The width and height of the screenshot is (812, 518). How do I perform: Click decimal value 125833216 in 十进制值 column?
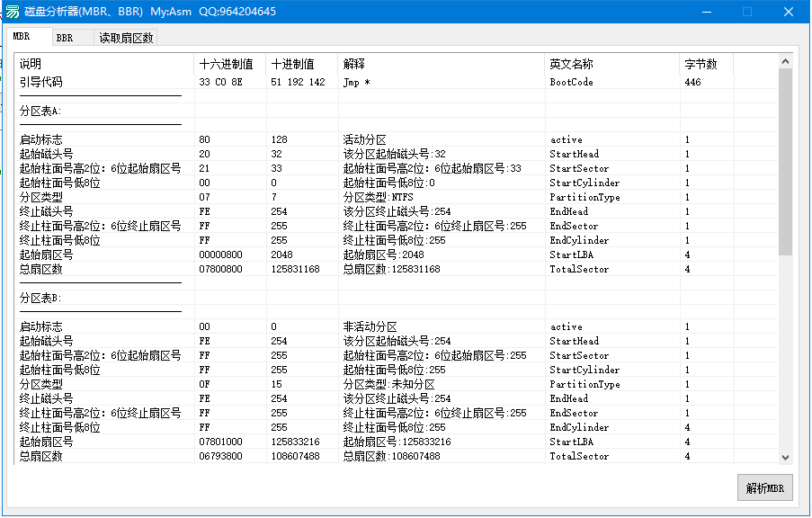click(295, 442)
